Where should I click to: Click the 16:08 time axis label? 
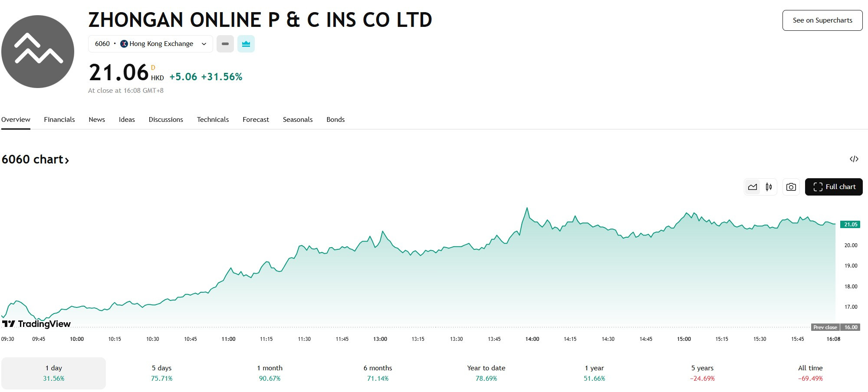click(x=833, y=339)
